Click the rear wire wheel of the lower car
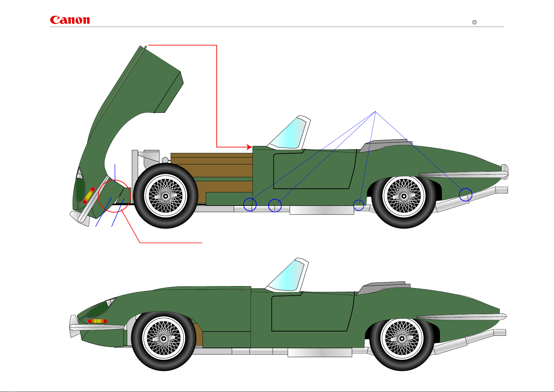554x392 pixels. pos(402,339)
